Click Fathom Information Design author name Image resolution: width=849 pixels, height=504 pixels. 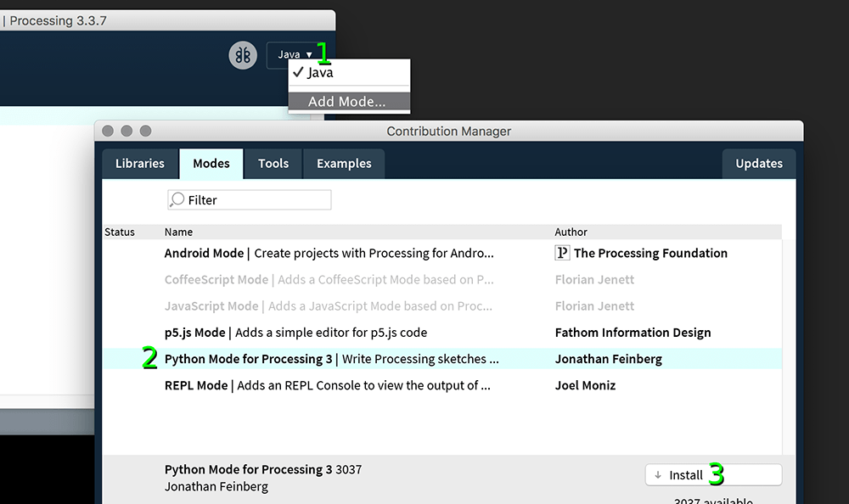coord(633,333)
